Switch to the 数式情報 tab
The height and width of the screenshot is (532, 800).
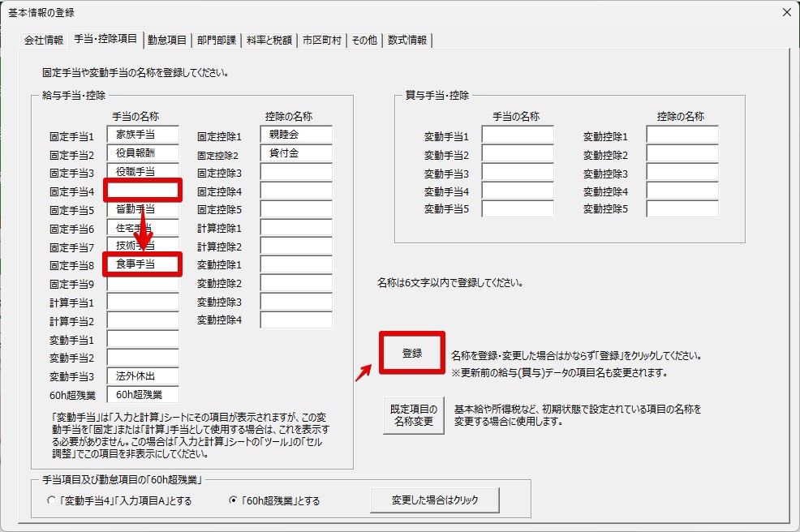click(408, 40)
